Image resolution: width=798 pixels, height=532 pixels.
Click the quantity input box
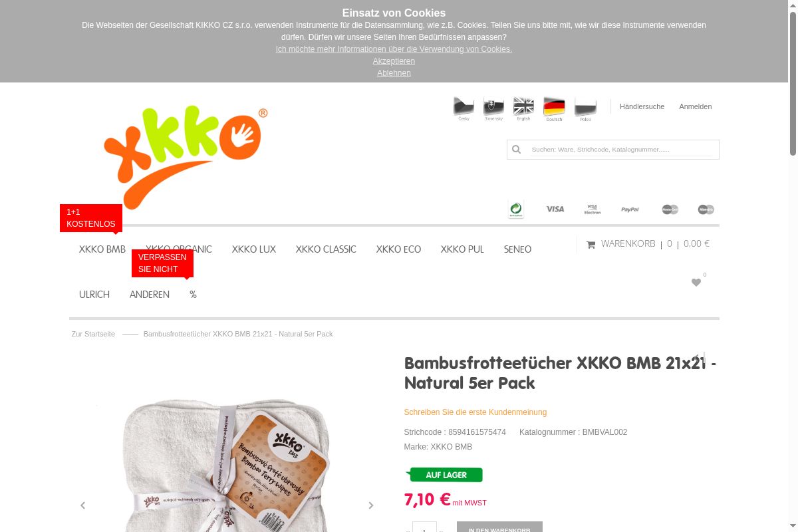tap(424, 527)
